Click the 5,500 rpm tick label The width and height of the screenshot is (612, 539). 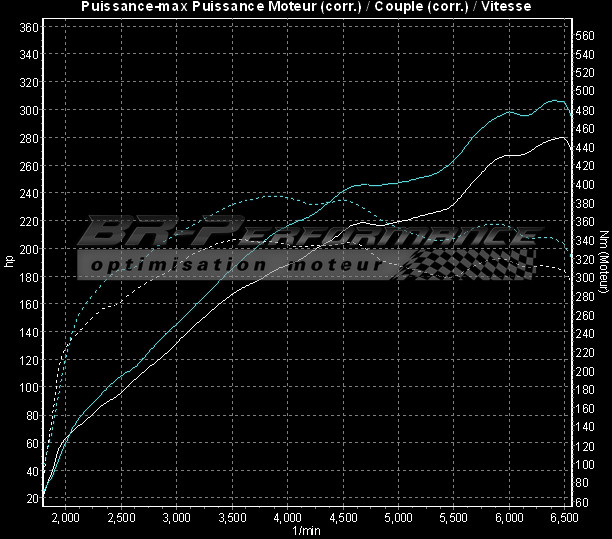[x=454, y=518]
